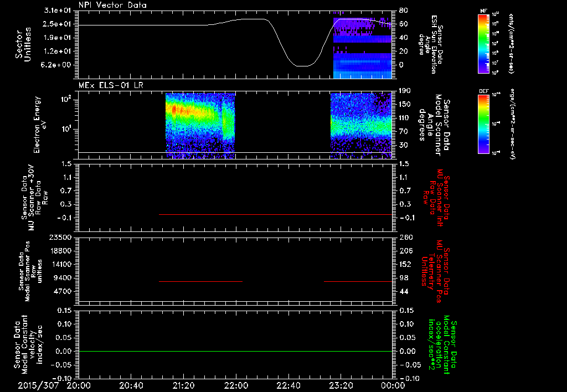Click the '20:40' time axis label
Image resolution: width=567 pixels, height=392 pixels.
click(131, 386)
